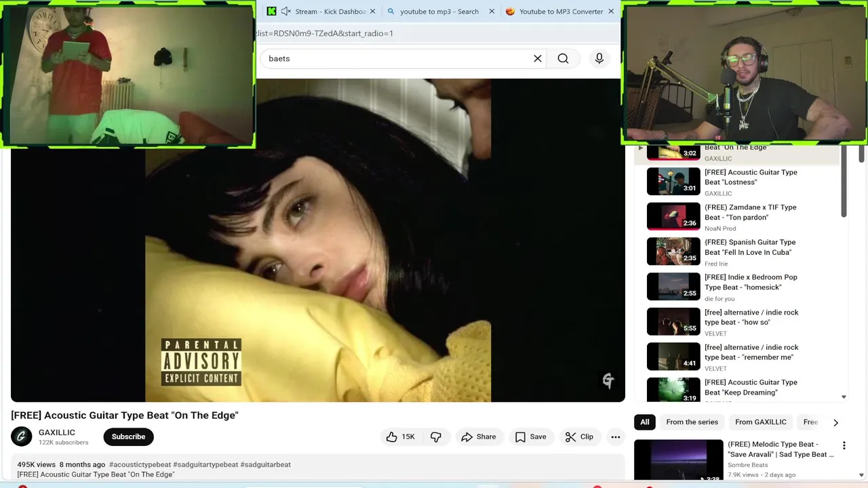Click the Kick favicon on the Stream tab

(x=271, y=12)
